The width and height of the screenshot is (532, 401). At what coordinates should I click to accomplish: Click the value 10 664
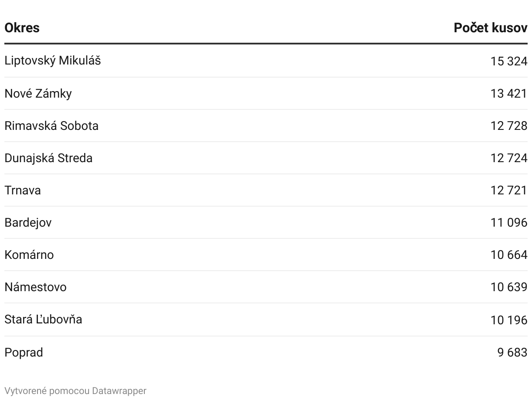508,255
